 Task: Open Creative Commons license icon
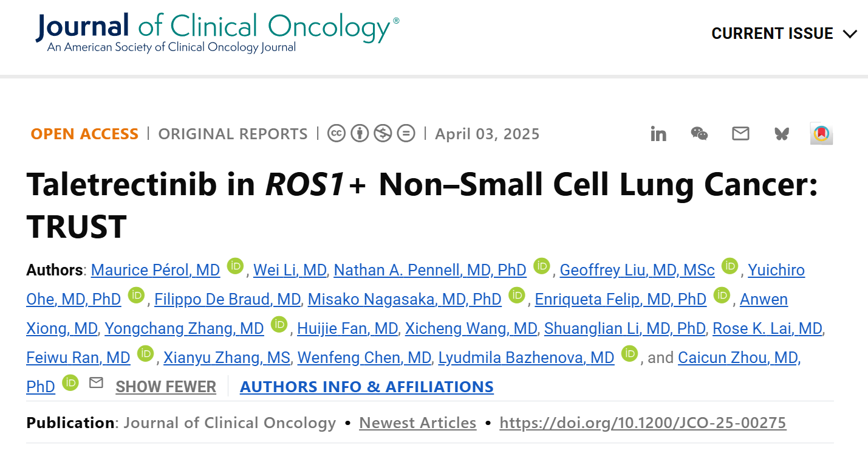click(337, 133)
